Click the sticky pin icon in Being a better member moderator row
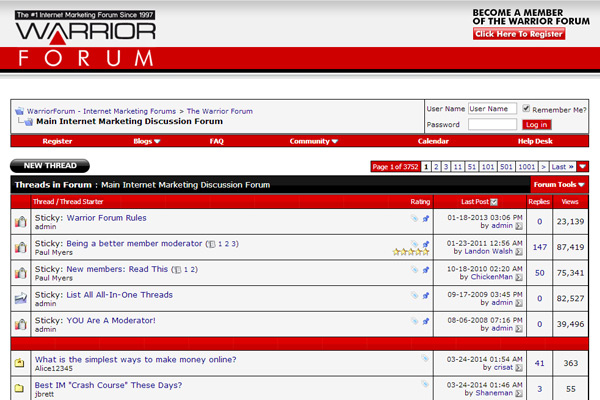The height and width of the screenshot is (400, 600). point(426,244)
